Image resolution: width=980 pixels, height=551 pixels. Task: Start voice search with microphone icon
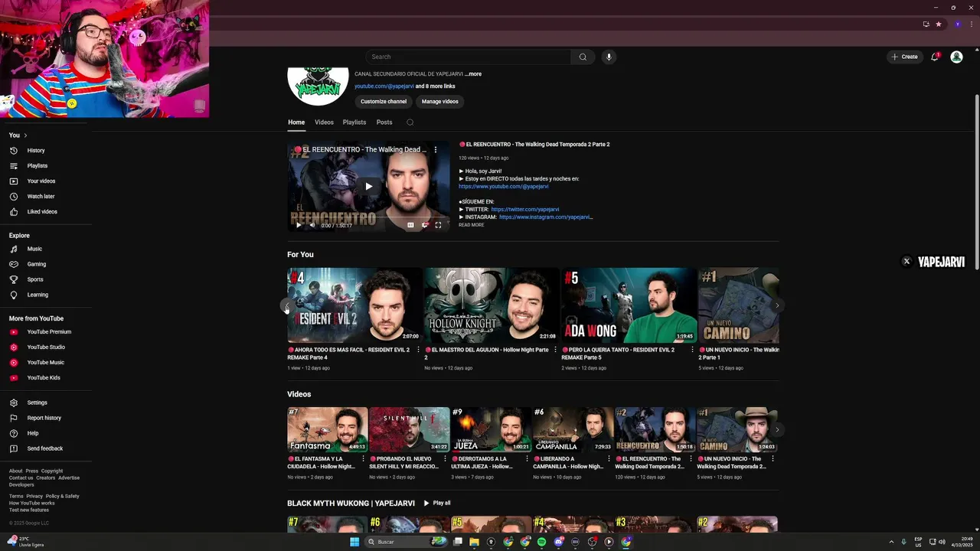609,57
